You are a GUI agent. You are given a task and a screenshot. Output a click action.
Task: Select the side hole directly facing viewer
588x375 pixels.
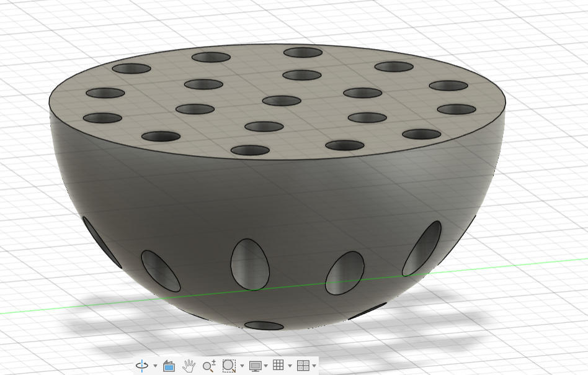(250, 264)
